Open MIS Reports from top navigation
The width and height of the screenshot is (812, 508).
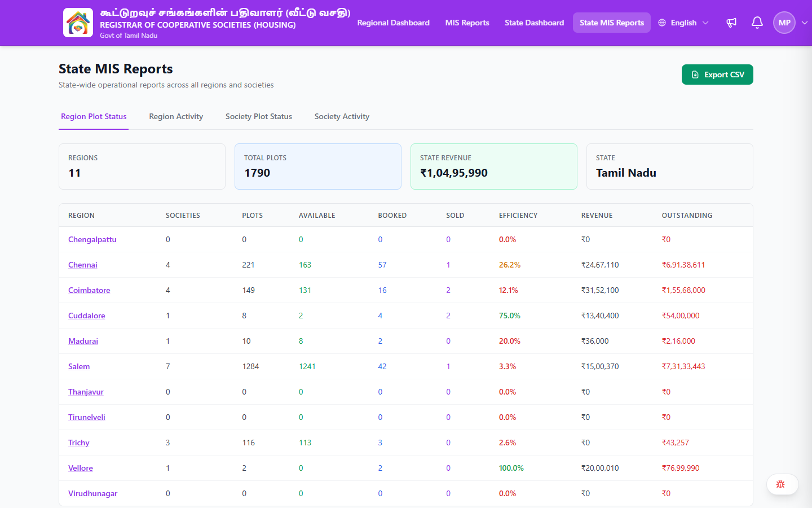pyautogui.click(x=467, y=23)
